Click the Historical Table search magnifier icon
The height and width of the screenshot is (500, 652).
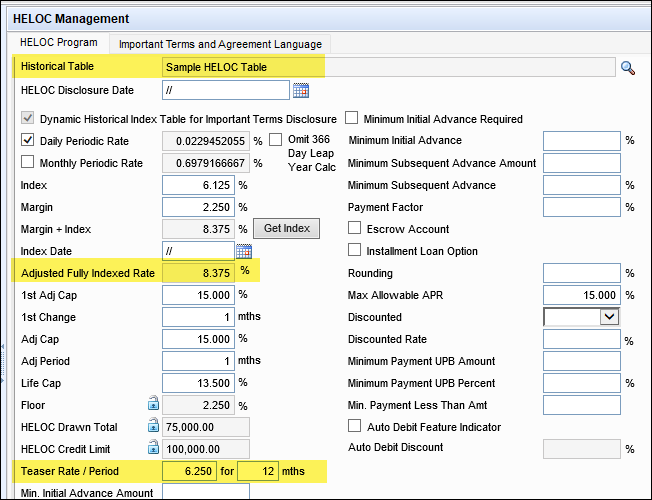pos(628,67)
